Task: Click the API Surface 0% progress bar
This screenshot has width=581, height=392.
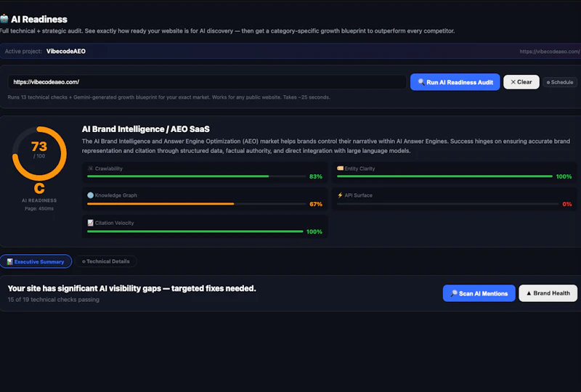Action: 447,204
